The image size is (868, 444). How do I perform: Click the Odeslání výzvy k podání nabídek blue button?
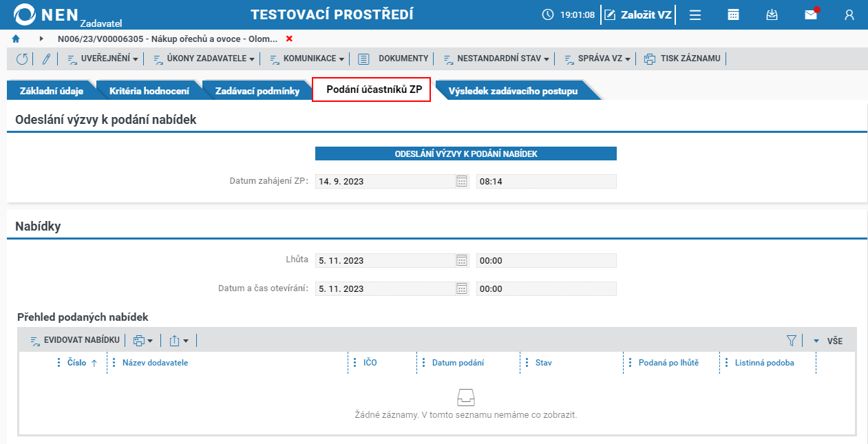click(466, 154)
